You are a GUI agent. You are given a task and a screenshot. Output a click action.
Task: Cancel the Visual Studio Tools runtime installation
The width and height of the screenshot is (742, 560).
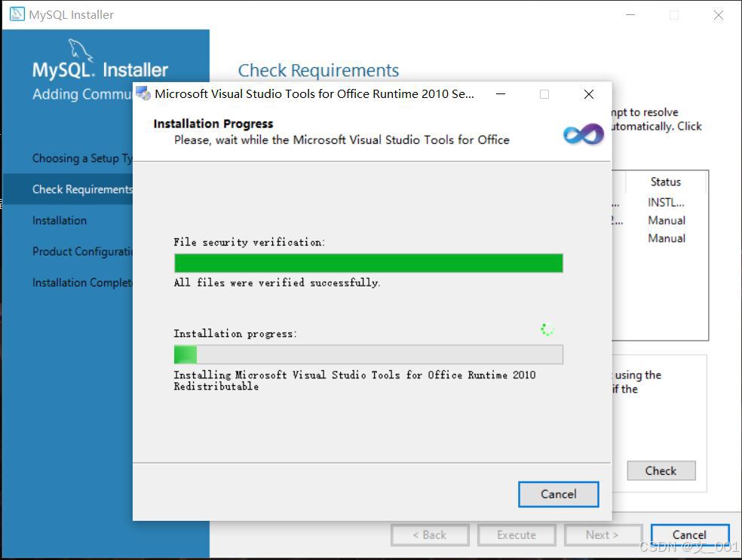point(559,494)
